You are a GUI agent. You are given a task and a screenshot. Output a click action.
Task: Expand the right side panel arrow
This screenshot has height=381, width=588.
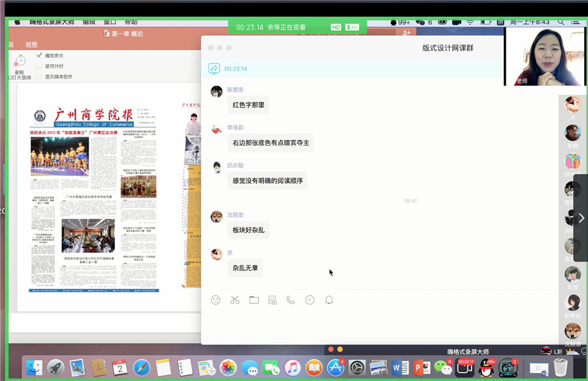coord(581,218)
